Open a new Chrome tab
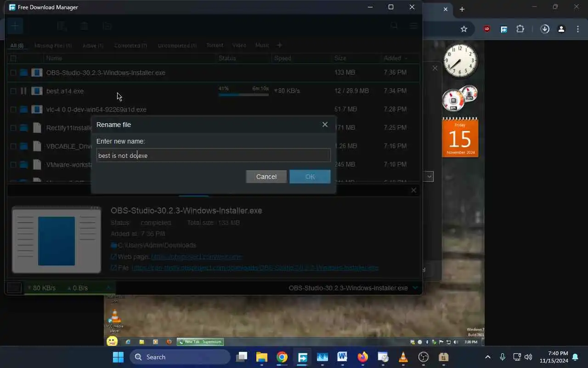The height and width of the screenshot is (368, 588). coord(462,9)
